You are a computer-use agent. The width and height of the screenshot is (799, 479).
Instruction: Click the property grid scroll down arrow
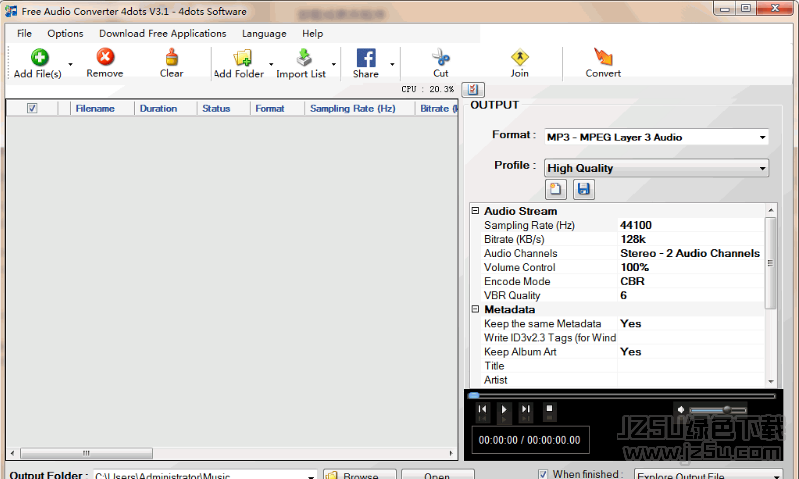[x=771, y=381]
